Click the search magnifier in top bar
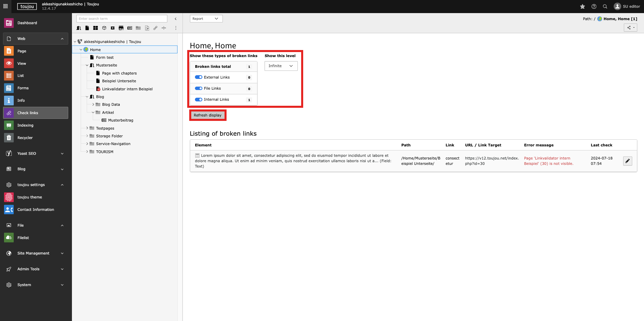This screenshot has height=321, width=644. 605,6
